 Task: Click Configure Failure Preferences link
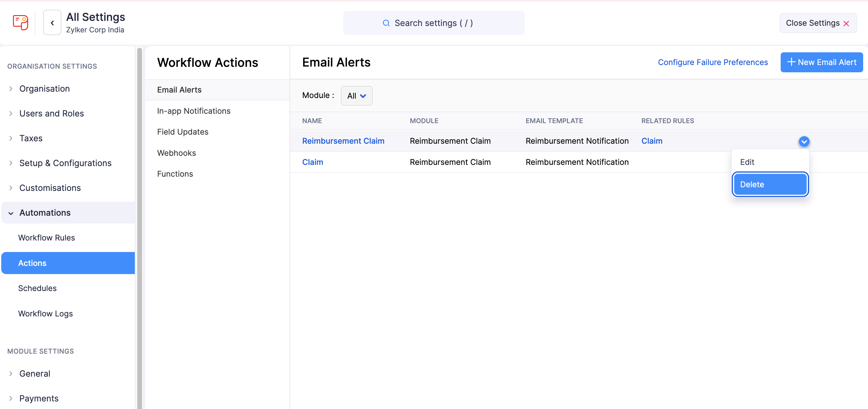[713, 62]
